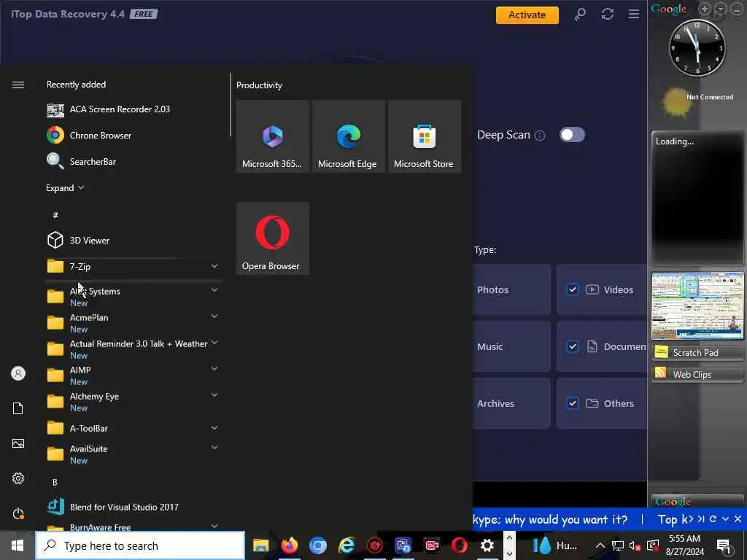Click the Microsoft 365 tile
747x560 pixels.
tap(273, 136)
